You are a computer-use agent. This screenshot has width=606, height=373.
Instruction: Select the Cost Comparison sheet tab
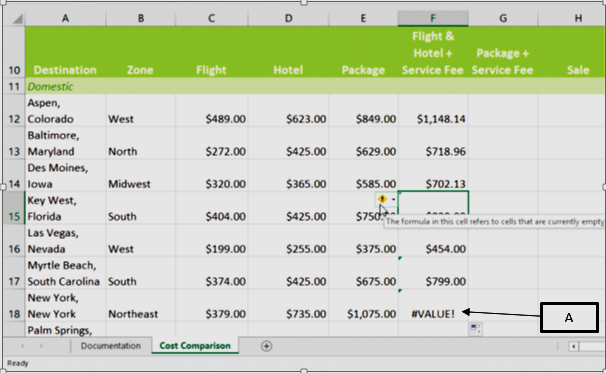click(195, 346)
